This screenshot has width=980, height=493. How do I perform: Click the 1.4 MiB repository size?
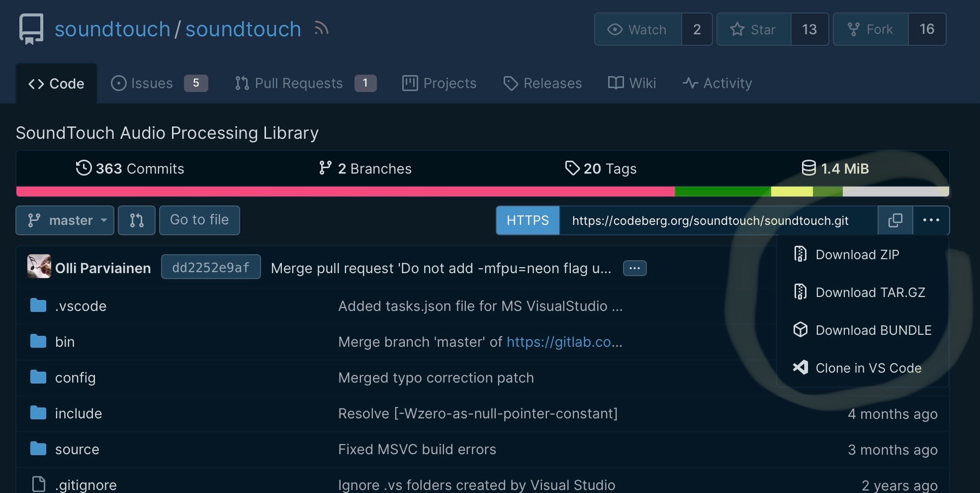[835, 169]
